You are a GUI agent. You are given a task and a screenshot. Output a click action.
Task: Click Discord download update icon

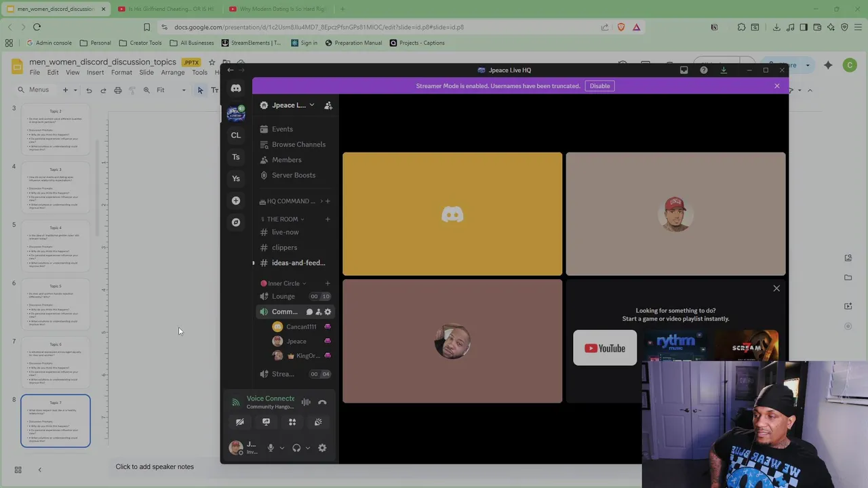(x=724, y=70)
